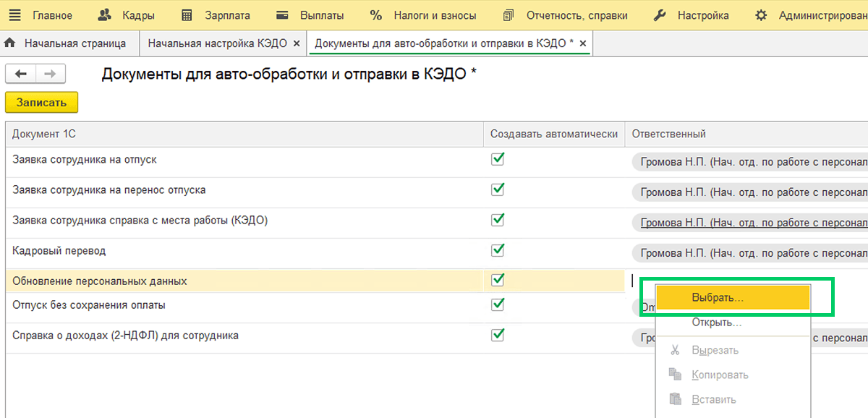868x418 pixels.
Task: Click the Зарплата calculator icon
Action: click(x=187, y=14)
